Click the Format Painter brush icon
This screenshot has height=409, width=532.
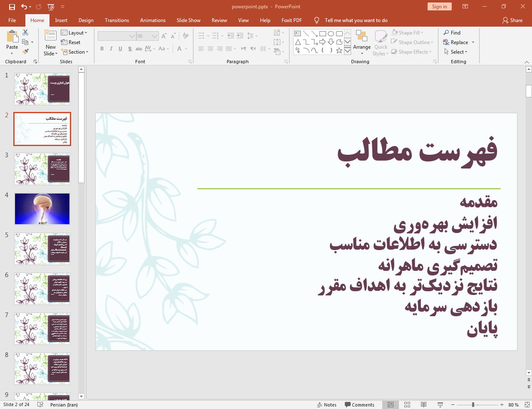[x=25, y=52]
